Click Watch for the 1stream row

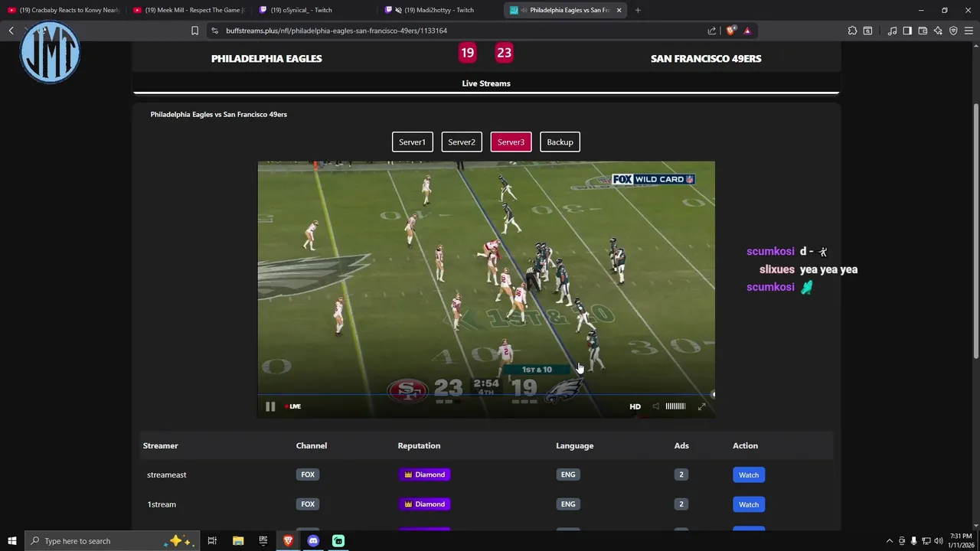[749, 504]
